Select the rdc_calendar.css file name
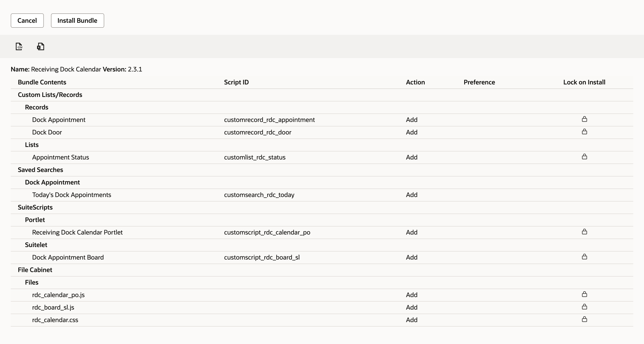 [x=55, y=320]
